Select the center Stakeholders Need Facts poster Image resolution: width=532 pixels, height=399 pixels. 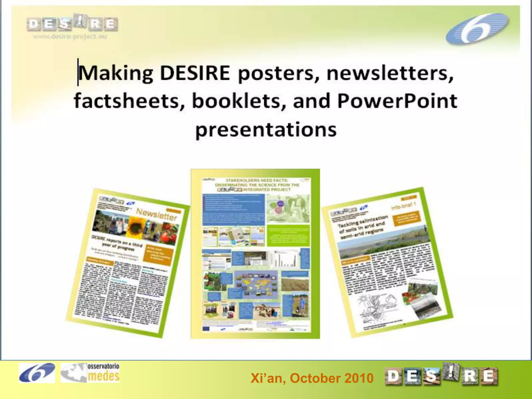(255, 254)
